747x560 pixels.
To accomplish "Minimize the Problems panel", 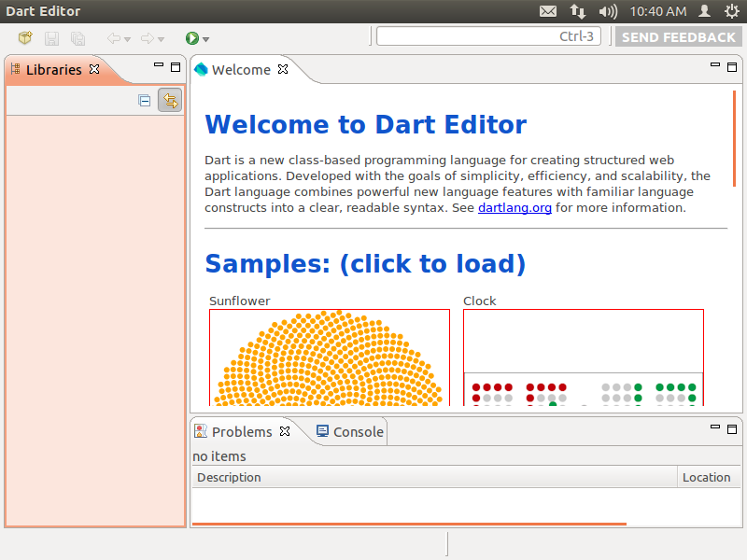I will pos(715,427).
